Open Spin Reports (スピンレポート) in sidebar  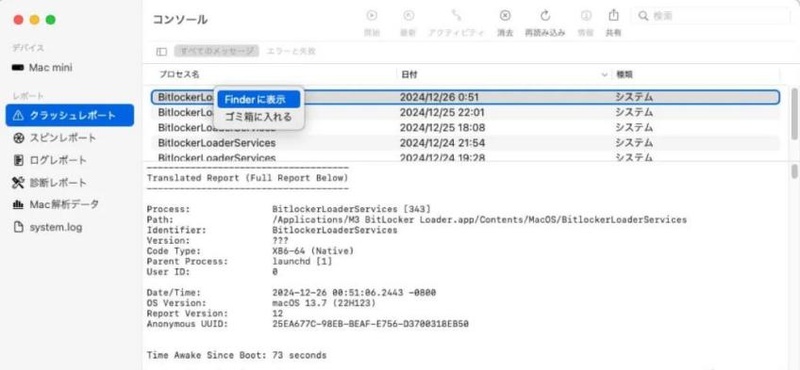coord(70,138)
